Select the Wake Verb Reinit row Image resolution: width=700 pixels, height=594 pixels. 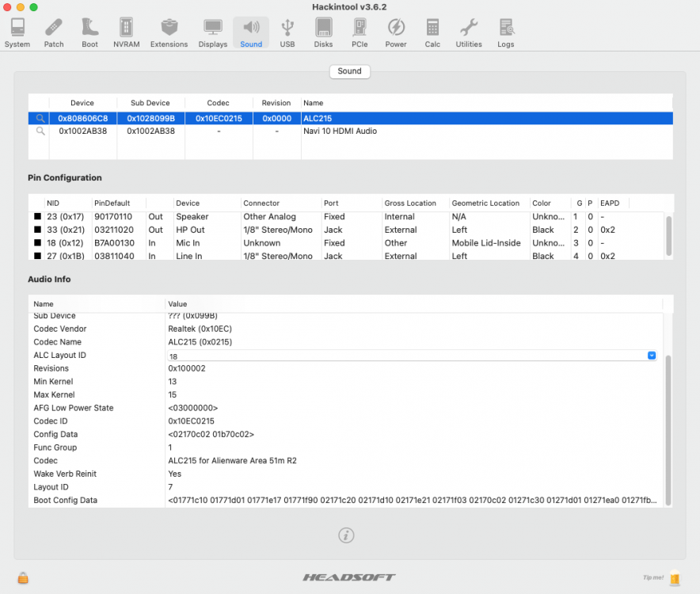click(x=346, y=474)
